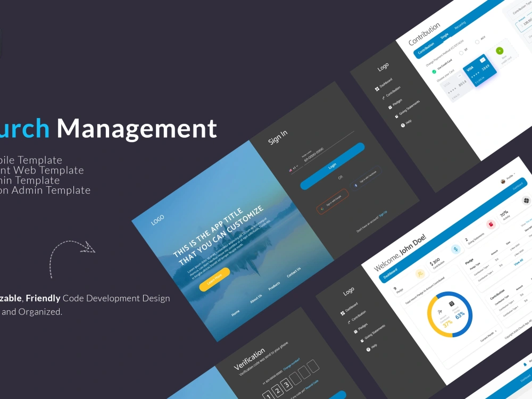Image resolution: width=532 pixels, height=399 pixels.
Task: Click the John Doe profile avatar
Action: click(x=503, y=181)
